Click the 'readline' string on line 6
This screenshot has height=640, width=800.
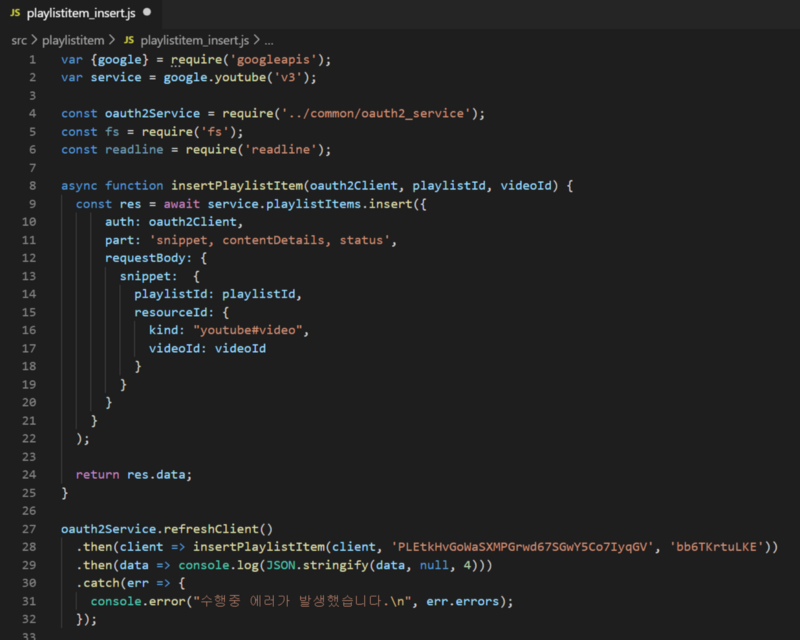(x=281, y=150)
